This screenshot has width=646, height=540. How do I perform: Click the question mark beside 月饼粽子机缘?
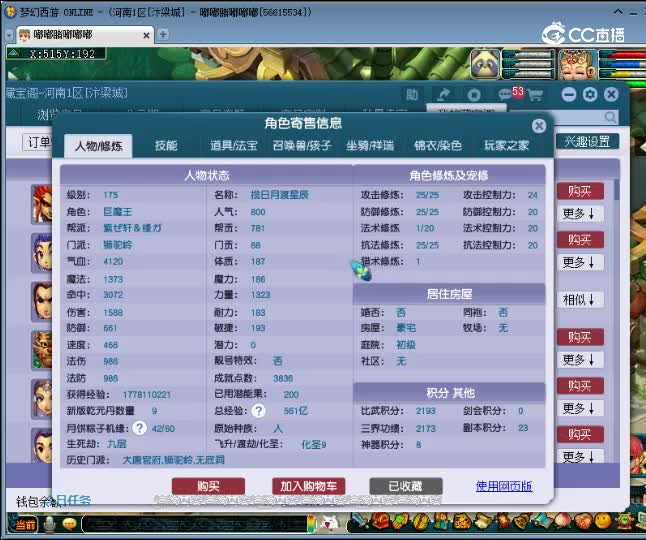140,428
